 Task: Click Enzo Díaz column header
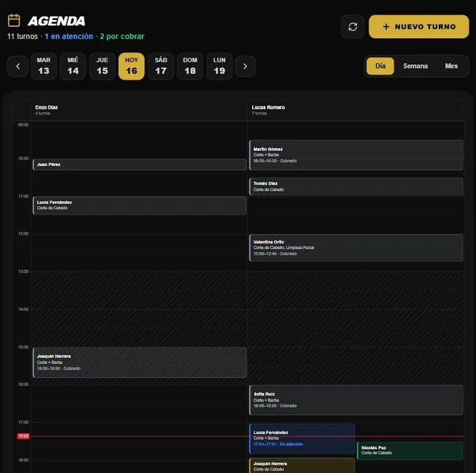point(139,110)
